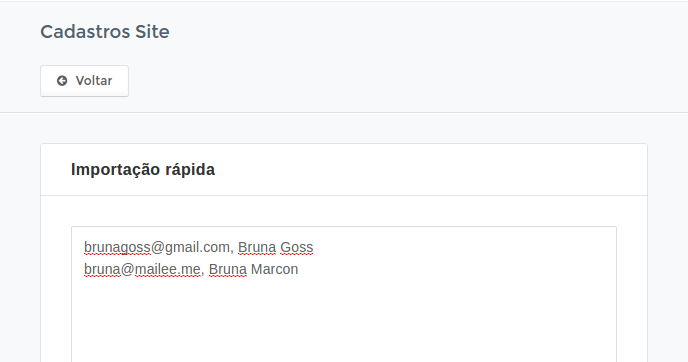Click the word Marcon in second line
Image resolution: width=688 pixels, height=362 pixels.
[275, 269]
